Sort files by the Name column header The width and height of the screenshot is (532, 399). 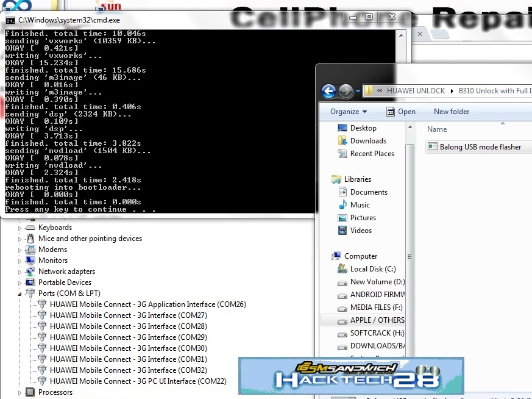[437, 129]
